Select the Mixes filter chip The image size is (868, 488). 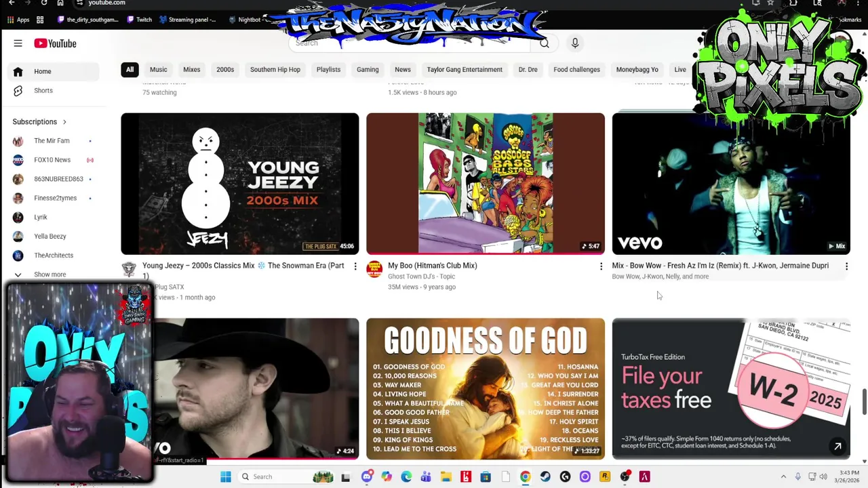click(x=192, y=69)
